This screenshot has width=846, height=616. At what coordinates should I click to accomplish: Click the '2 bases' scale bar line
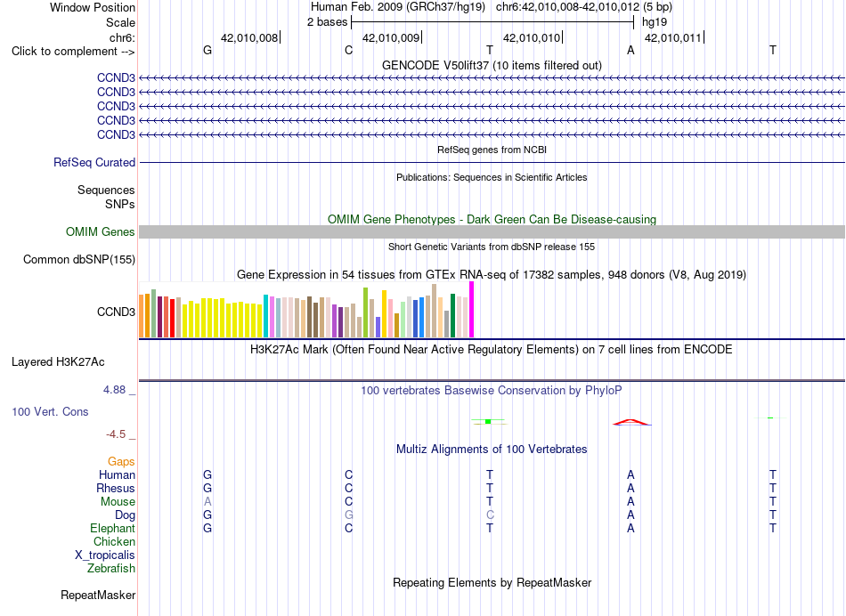pyautogui.click(x=492, y=22)
